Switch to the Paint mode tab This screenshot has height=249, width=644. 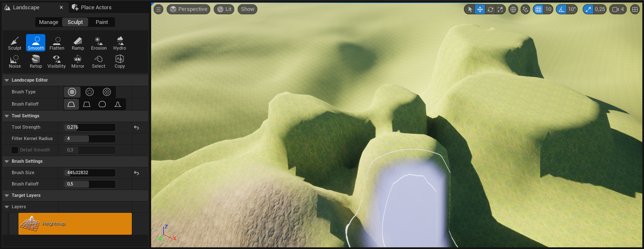pyautogui.click(x=102, y=22)
